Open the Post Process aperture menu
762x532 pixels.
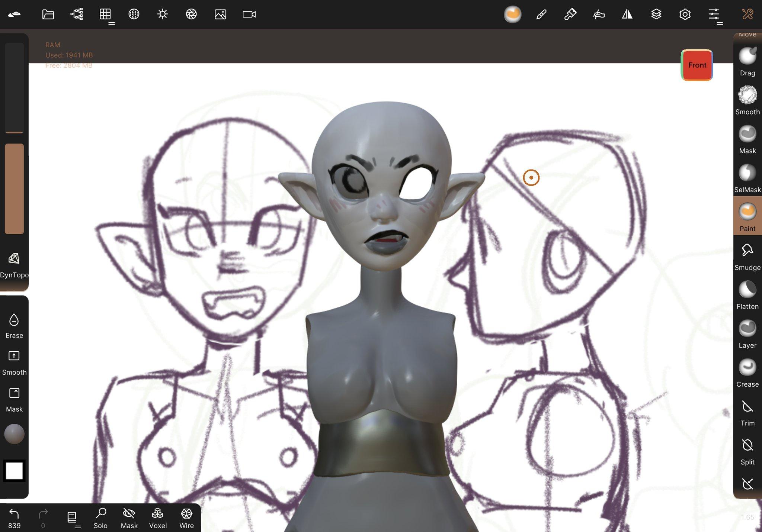point(191,14)
